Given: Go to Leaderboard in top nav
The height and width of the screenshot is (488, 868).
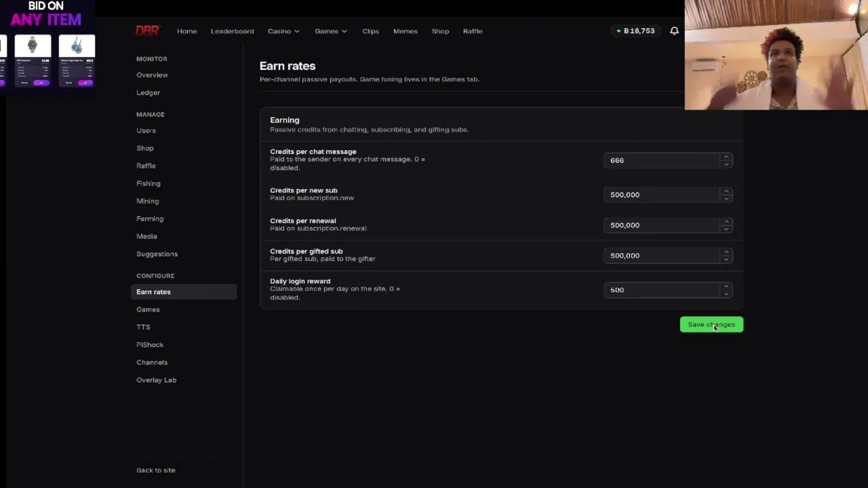Looking at the screenshot, I should click(232, 31).
